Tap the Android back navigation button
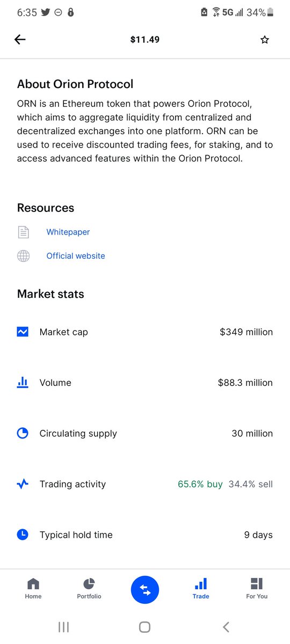This screenshot has width=290, height=644. pos(226,627)
